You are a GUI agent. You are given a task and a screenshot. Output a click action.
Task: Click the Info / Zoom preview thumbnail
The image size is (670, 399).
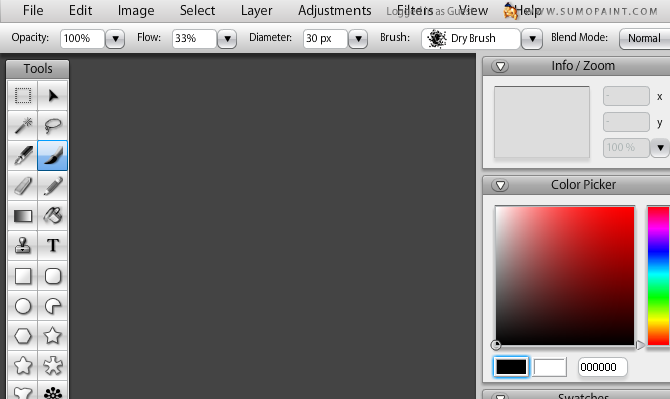[542, 122]
